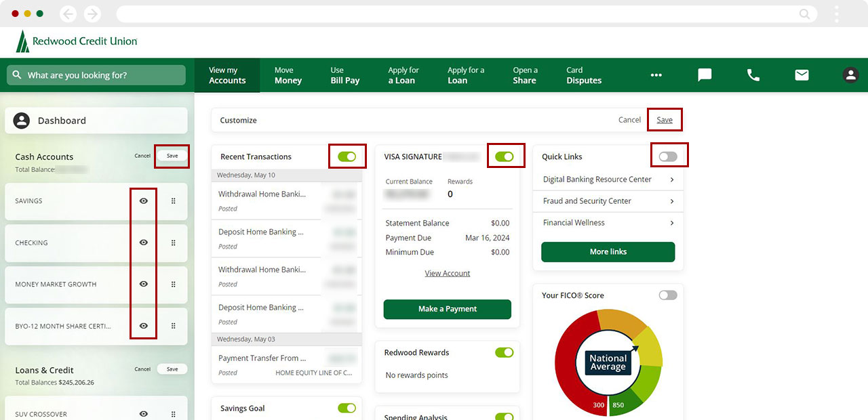
Task: Save the Loans & Credit order
Action: pyautogui.click(x=172, y=369)
